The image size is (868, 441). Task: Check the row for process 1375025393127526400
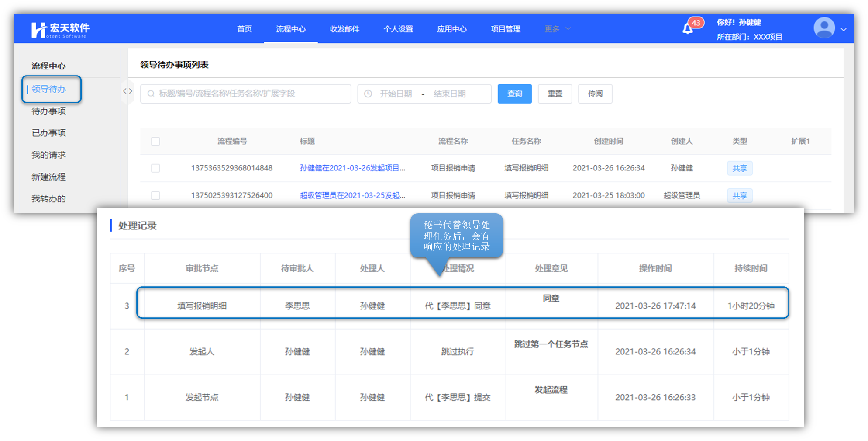point(155,195)
